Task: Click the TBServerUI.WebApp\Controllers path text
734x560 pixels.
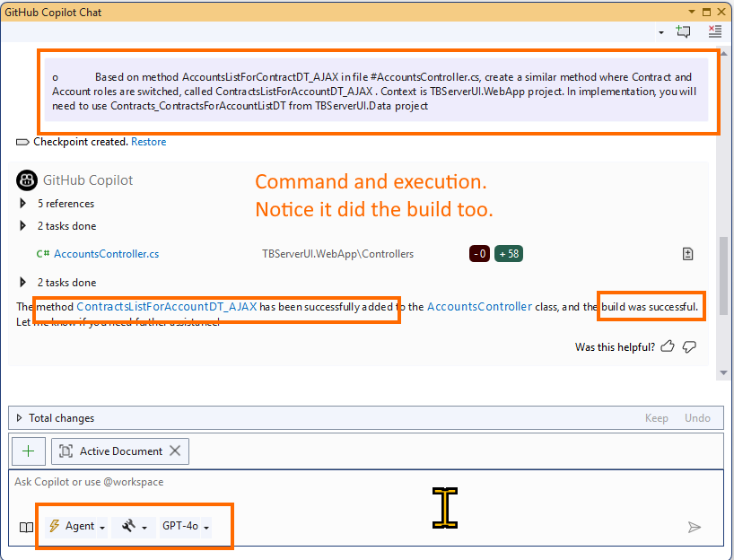Action: (x=337, y=254)
